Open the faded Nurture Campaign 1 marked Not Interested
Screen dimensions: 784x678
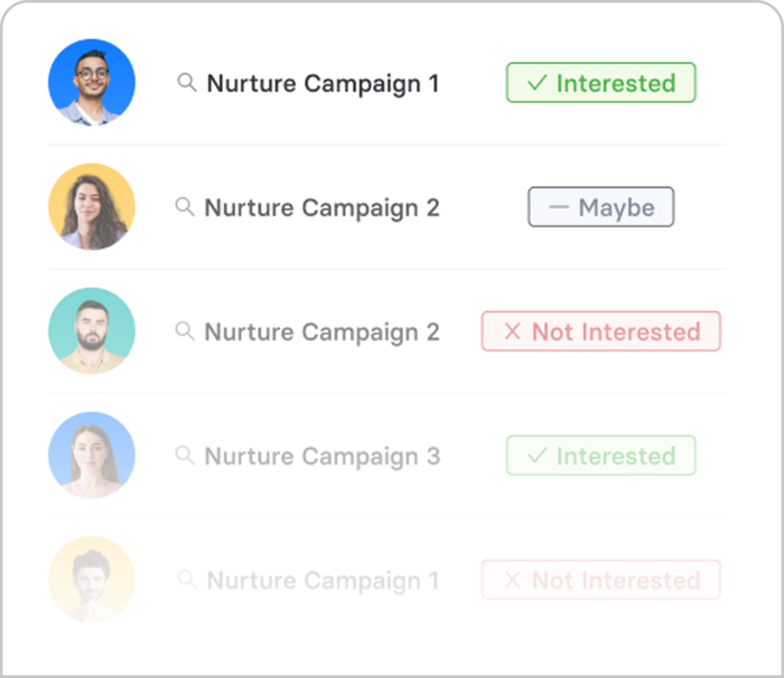(x=323, y=581)
